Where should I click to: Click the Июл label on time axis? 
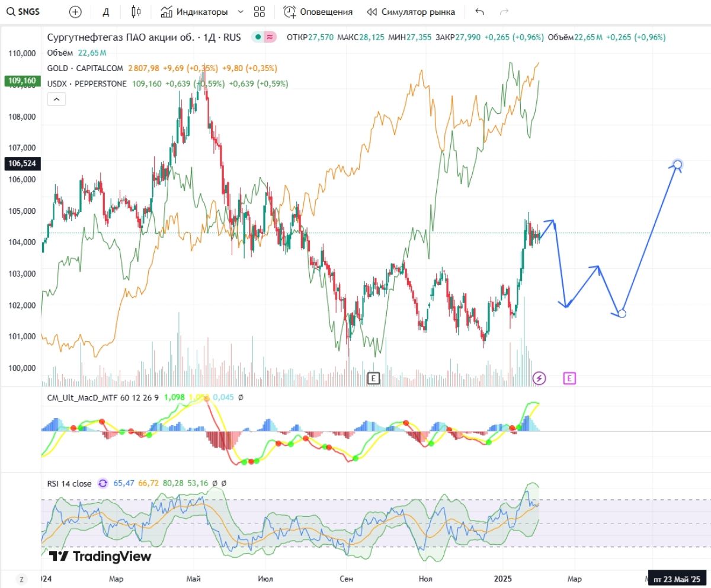point(267,579)
